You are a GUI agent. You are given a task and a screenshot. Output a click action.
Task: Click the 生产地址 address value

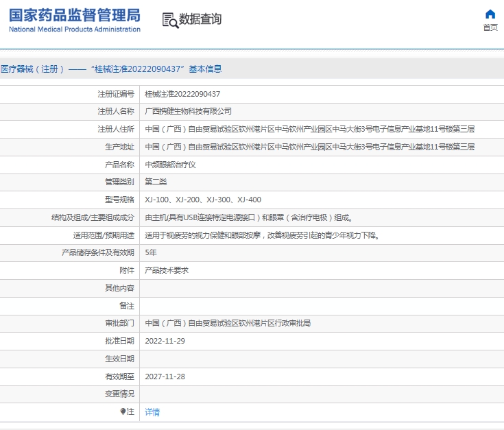(x=309, y=147)
